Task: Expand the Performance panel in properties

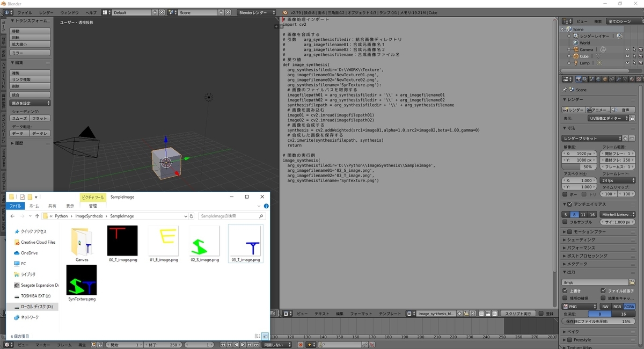Action: point(581,248)
